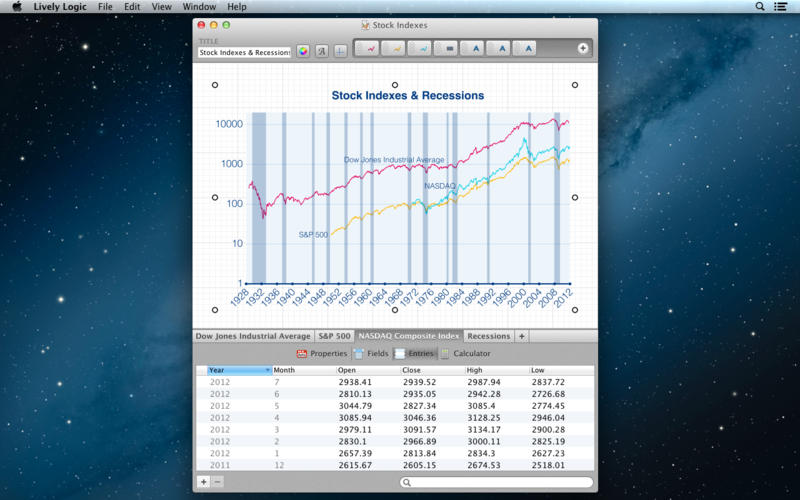Viewport: 800px width, 500px height.
Task: Add a new dataset tab
Action: (x=522, y=336)
